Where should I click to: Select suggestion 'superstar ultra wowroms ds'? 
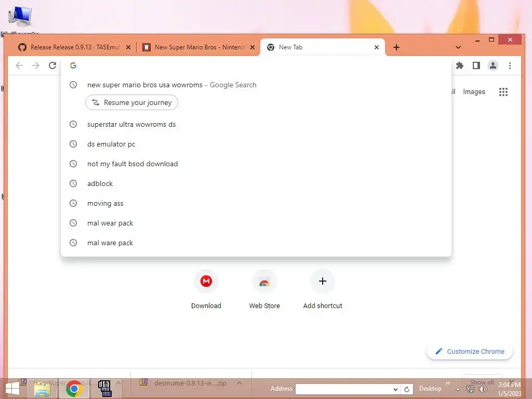pos(256,124)
